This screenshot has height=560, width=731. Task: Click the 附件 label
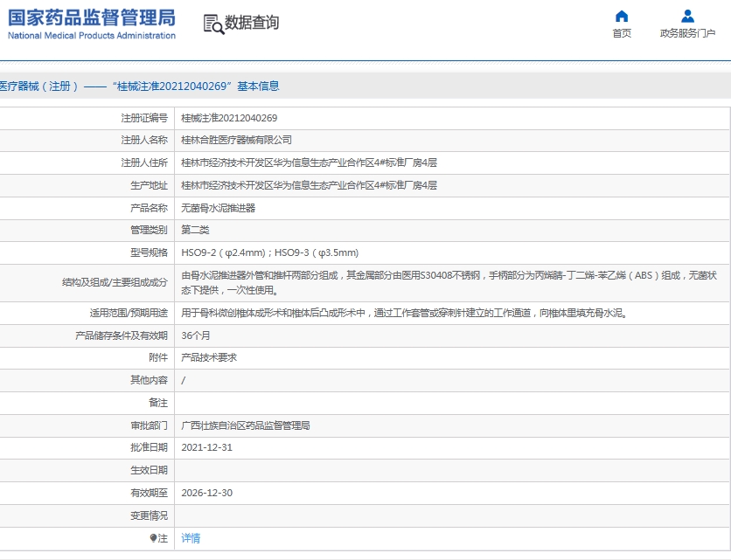click(x=158, y=358)
